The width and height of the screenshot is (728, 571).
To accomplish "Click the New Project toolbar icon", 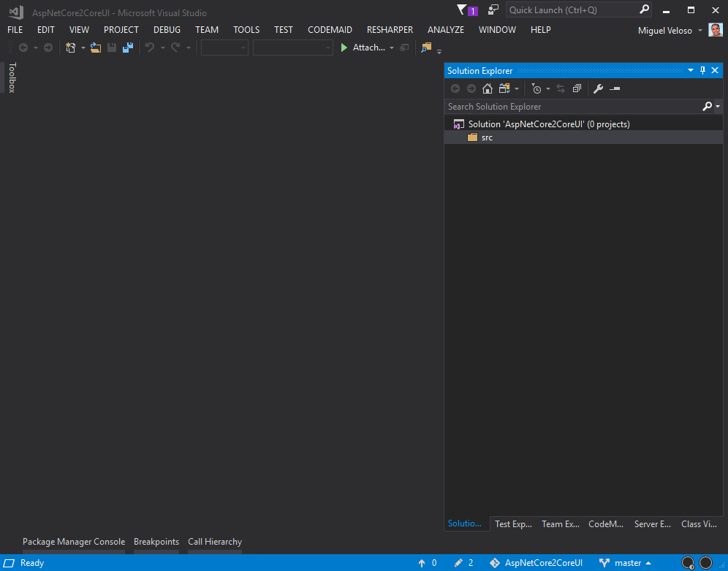I will click(x=71, y=48).
